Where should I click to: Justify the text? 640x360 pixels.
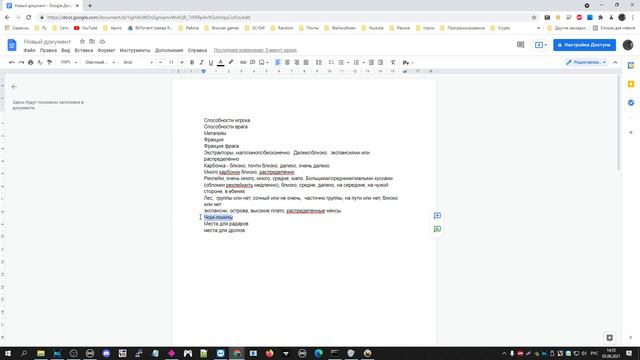pos(306,62)
